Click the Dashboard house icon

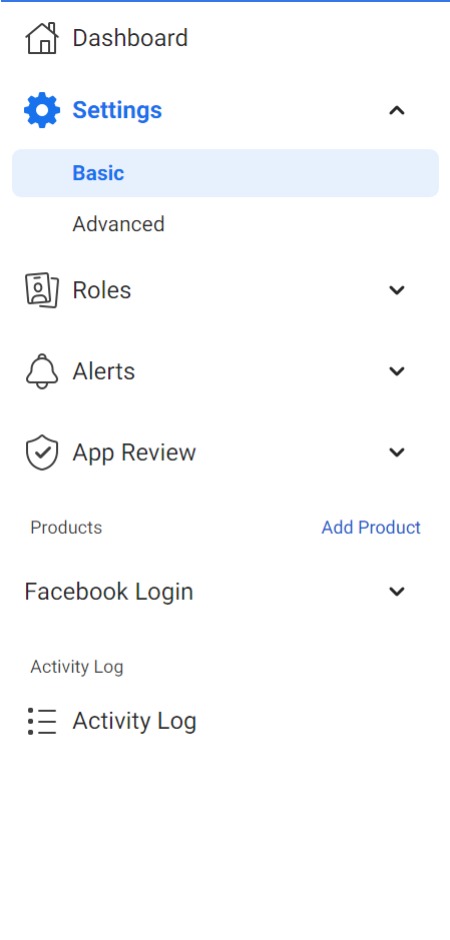click(x=42, y=38)
